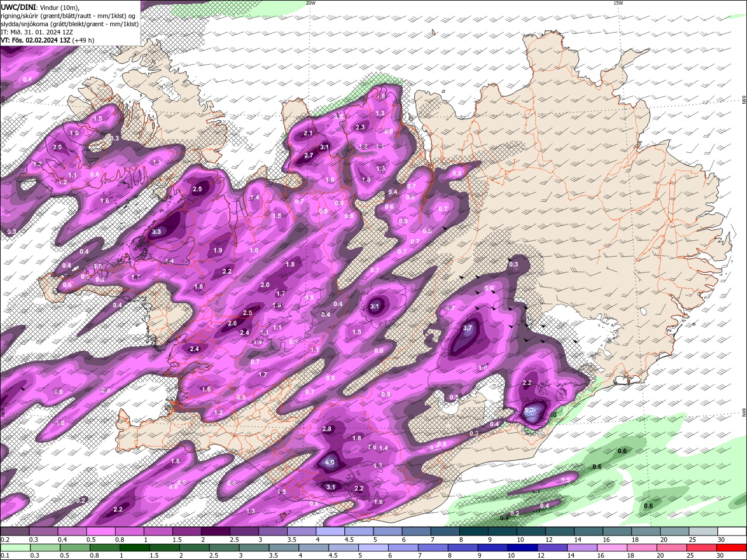Click the darkest purple snow-scale swatch between 2 and 2.5

pos(215,531)
